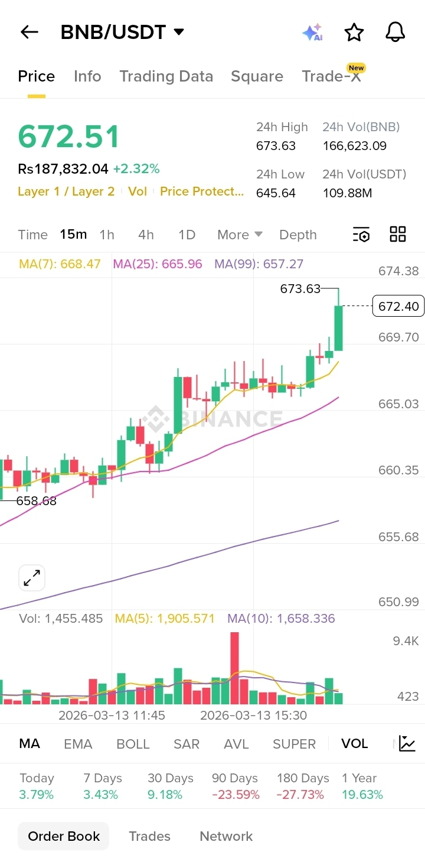This screenshot has height=868, width=425.
Task: Add BNB/USDT to favorites with star icon
Action: [354, 32]
